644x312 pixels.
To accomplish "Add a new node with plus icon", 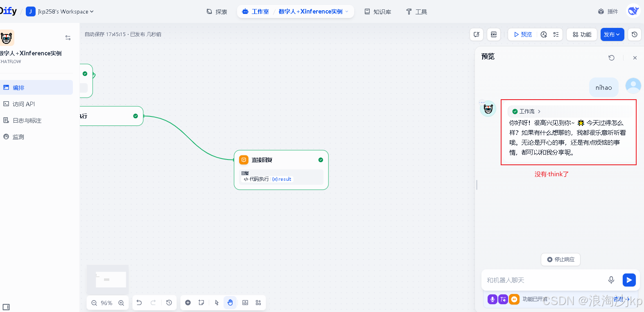I will coord(188,303).
